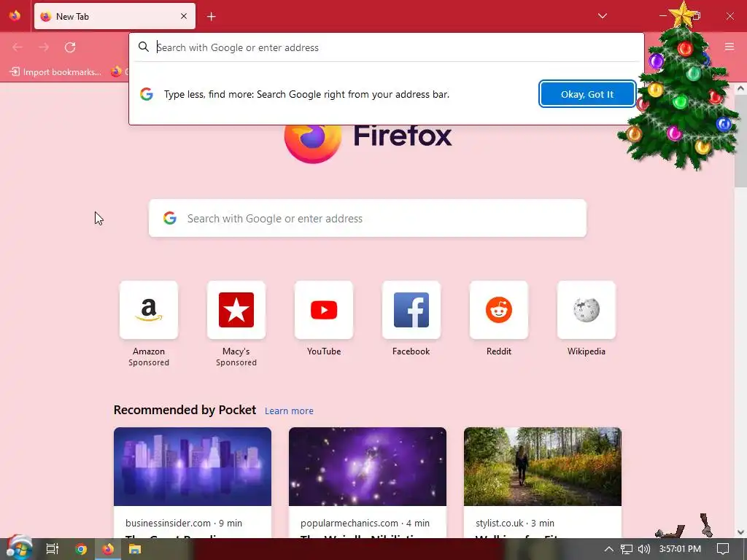Click the page search box with Google
This screenshot has height=560, width=747.
tap(368, 218)
